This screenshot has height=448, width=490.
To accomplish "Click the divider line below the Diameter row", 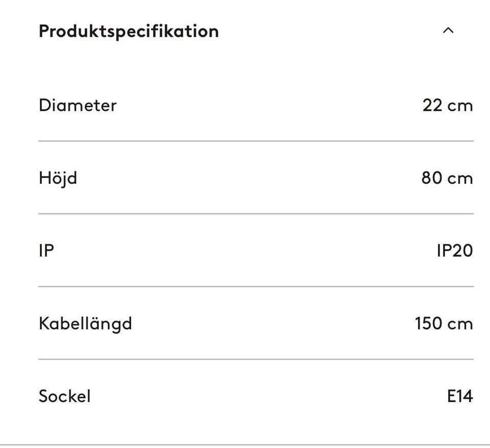I will (x=256, y=141).
